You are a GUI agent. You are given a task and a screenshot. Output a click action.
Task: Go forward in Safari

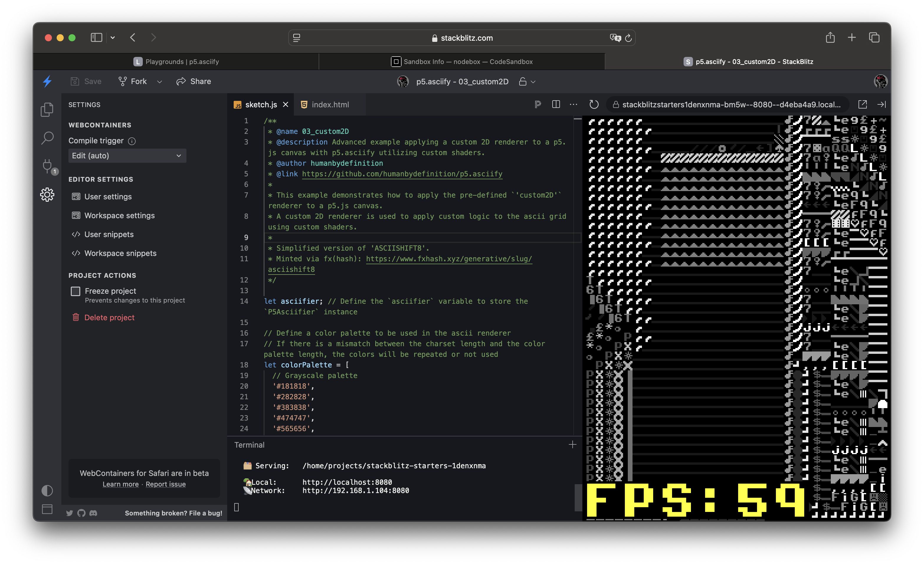153,37
